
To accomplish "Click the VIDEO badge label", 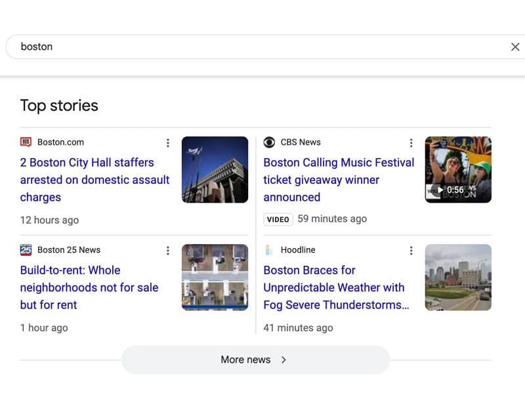I will click(278, 219).
